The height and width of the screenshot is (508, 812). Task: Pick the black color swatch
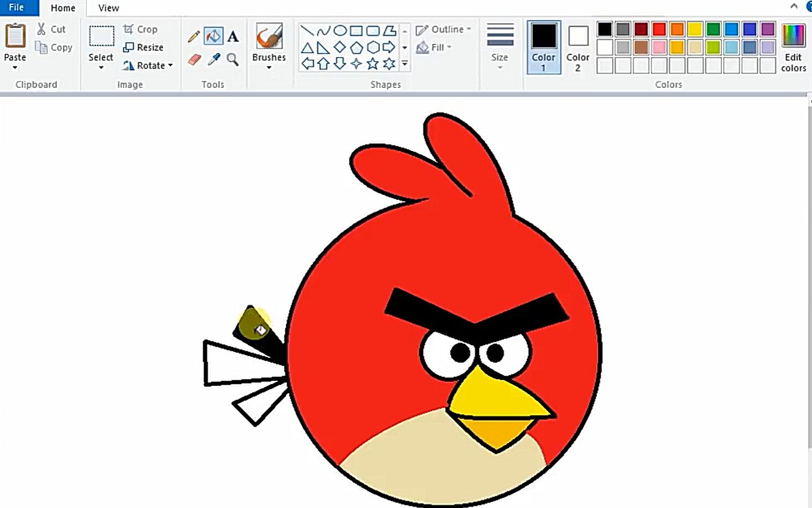tap(605, 29)
